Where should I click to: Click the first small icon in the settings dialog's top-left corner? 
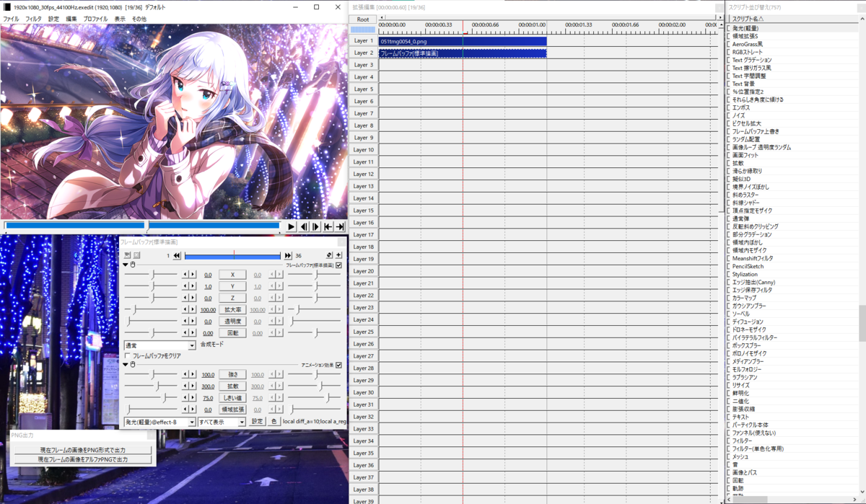click(127, 255)
